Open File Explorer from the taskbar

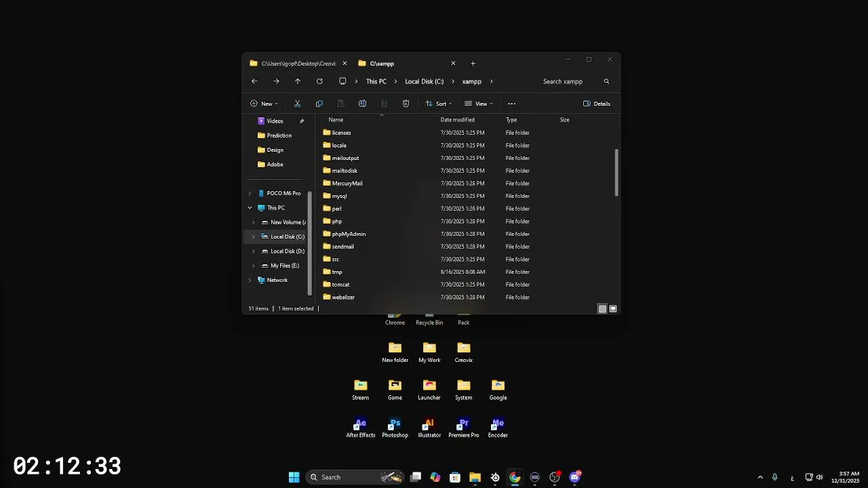[x=475, y=477]
